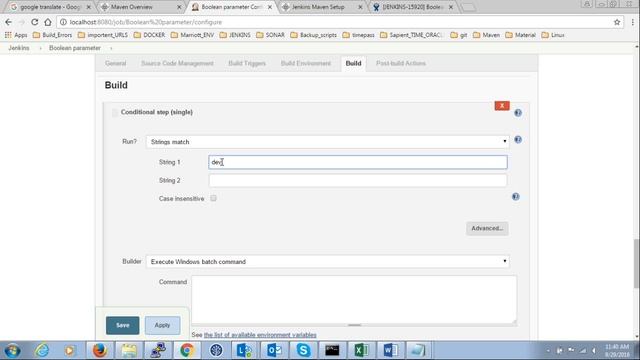
Task: Show help for Run? condition
Action: pyautogui.click(x=518, y=140)
